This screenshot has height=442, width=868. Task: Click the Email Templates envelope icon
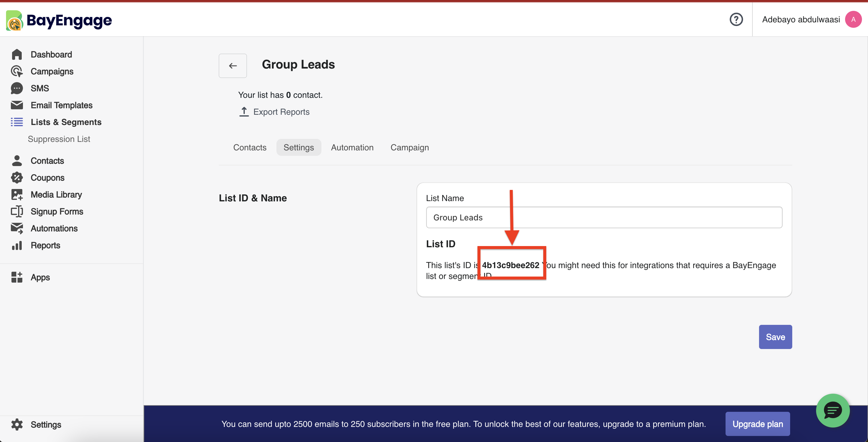[17, 105]
